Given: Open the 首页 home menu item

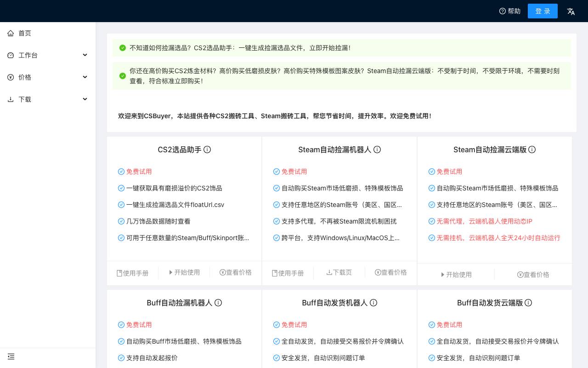Looking at the screenshot, I should 48,33.
